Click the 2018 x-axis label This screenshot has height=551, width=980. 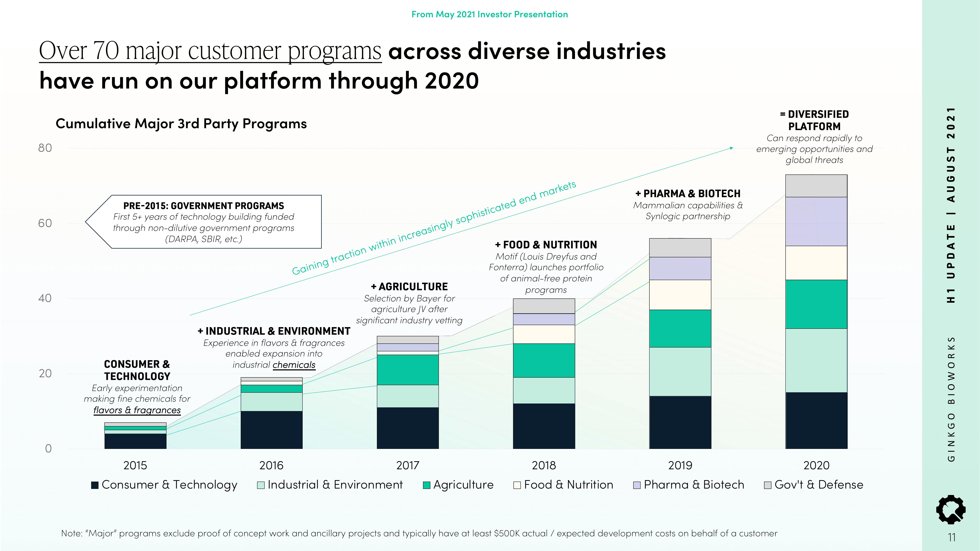coord(544,465)
